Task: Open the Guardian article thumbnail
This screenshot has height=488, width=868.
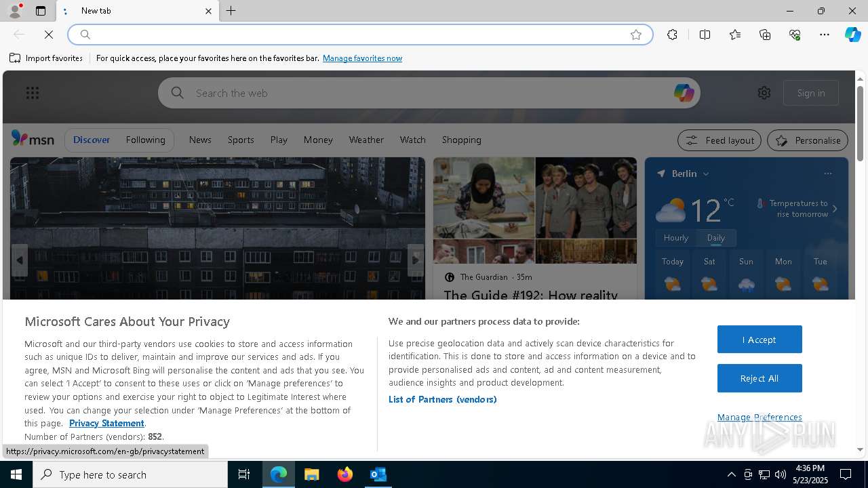Action: point(535,210)
